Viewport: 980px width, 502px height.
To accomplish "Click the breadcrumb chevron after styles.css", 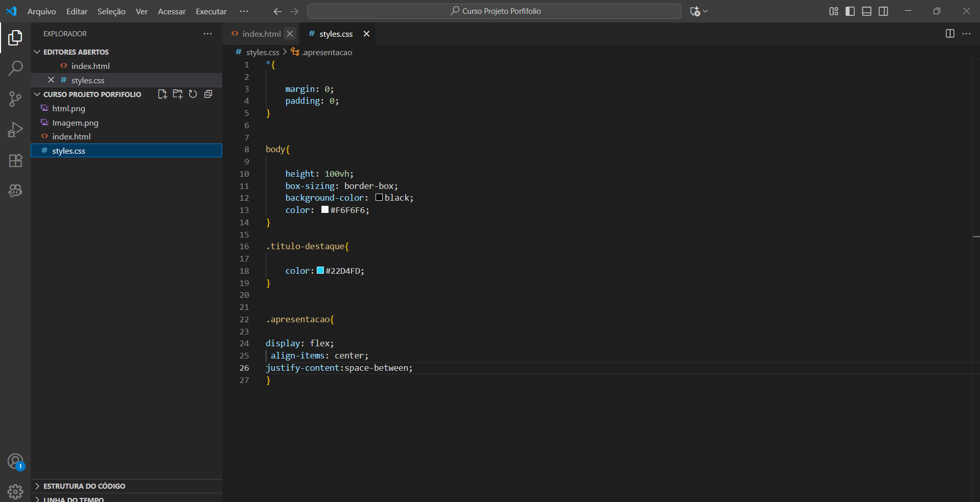I will 285,52.
